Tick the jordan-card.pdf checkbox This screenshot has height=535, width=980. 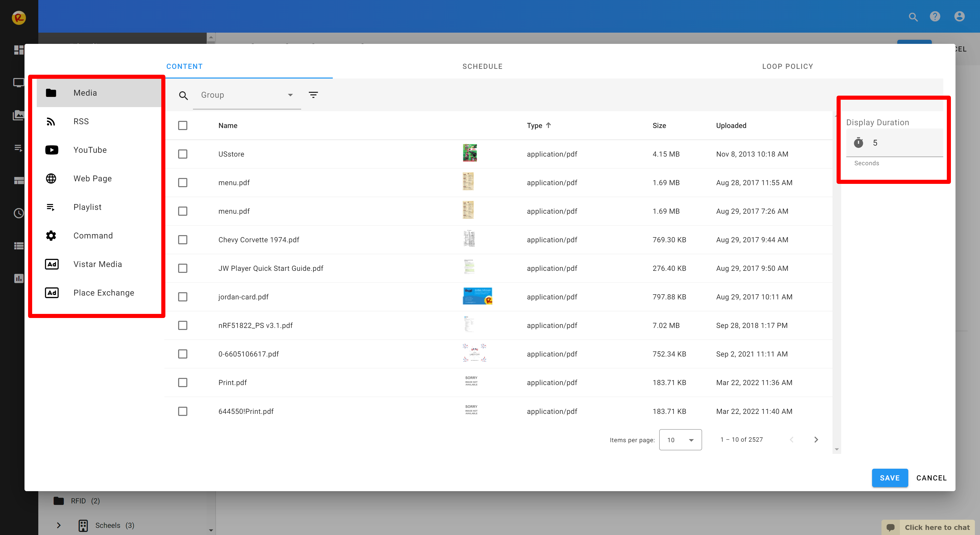[x=183, y=297]
